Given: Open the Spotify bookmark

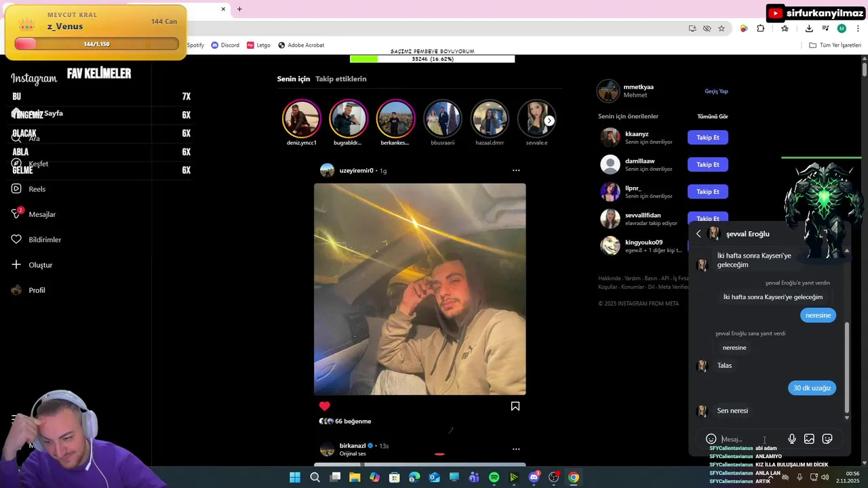Looking at the screenshot, I should coord(195,45).
